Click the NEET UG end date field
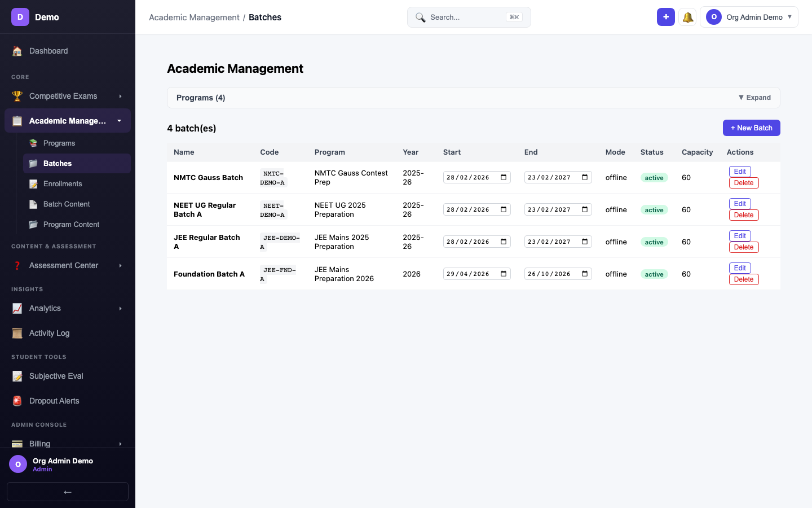Image resolution: width=812 pixels, height=508 pixels. pyautogui.click(x=558, y=209)
